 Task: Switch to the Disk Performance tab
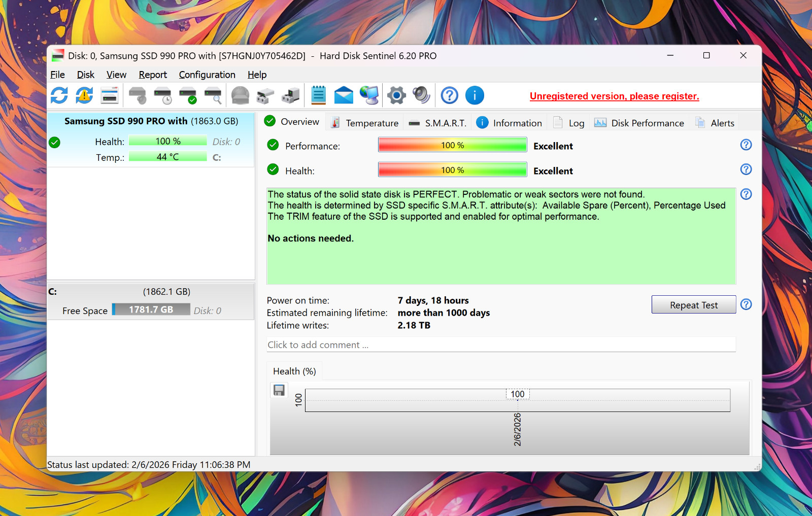point(639,123)
